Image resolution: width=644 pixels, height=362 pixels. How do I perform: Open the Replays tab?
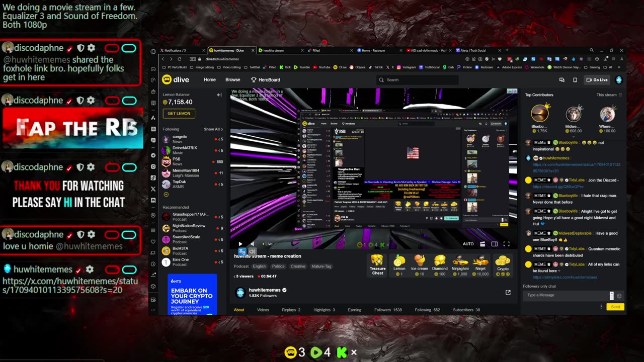(x=291, y=310)
